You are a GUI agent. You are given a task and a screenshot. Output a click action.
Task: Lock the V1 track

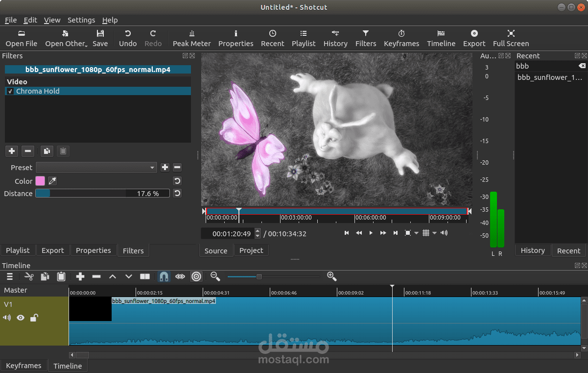(34, 318)
